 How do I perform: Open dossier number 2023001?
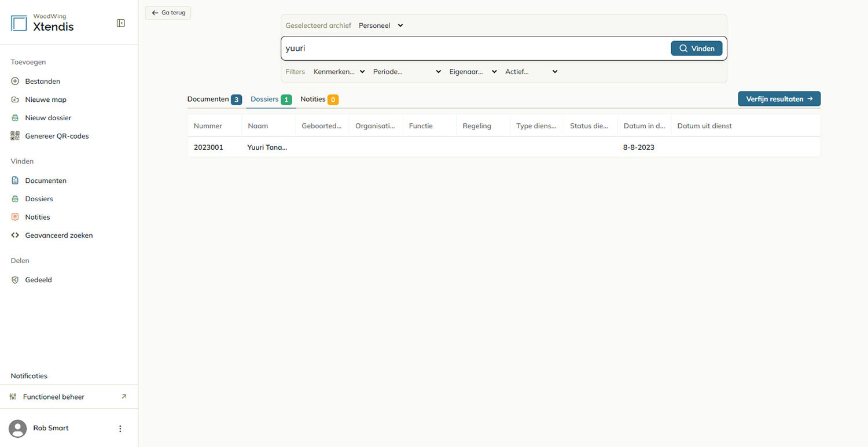[x=208, y=147]
